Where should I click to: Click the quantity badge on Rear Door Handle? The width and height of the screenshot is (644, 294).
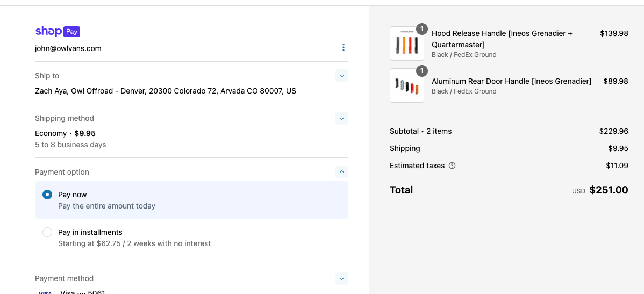[x=422, y=71]
